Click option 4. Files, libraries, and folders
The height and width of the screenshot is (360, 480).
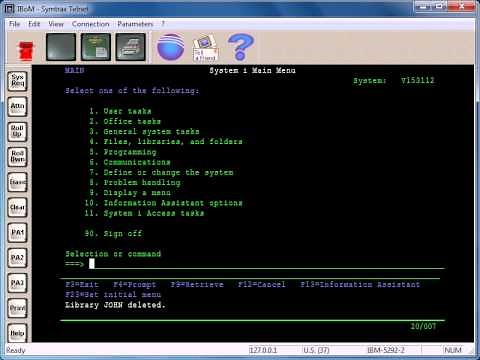(166, 142)
